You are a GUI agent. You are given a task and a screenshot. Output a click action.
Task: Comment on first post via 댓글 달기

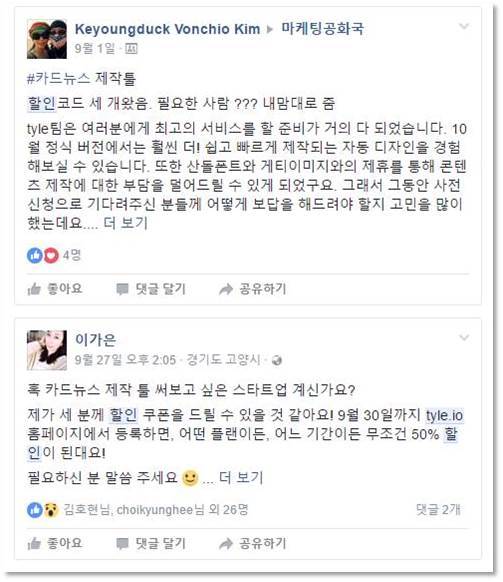151,288
